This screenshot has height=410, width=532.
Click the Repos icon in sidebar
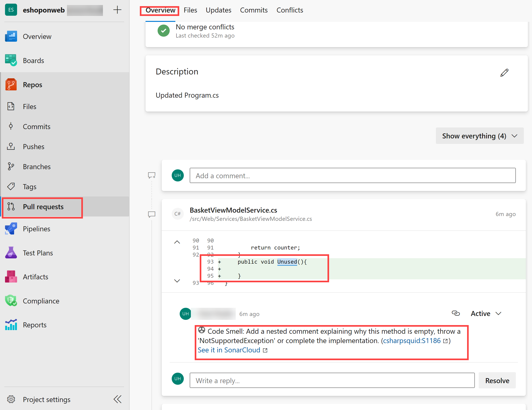[11, 84]
